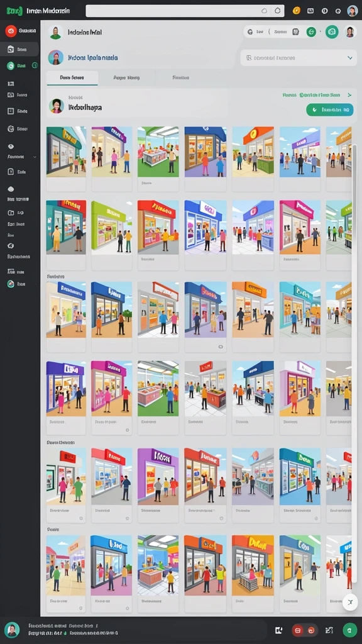Click the white camera-style icon in the bottom bar
This screenshot has height=644, width=362.
click(278, 630)
